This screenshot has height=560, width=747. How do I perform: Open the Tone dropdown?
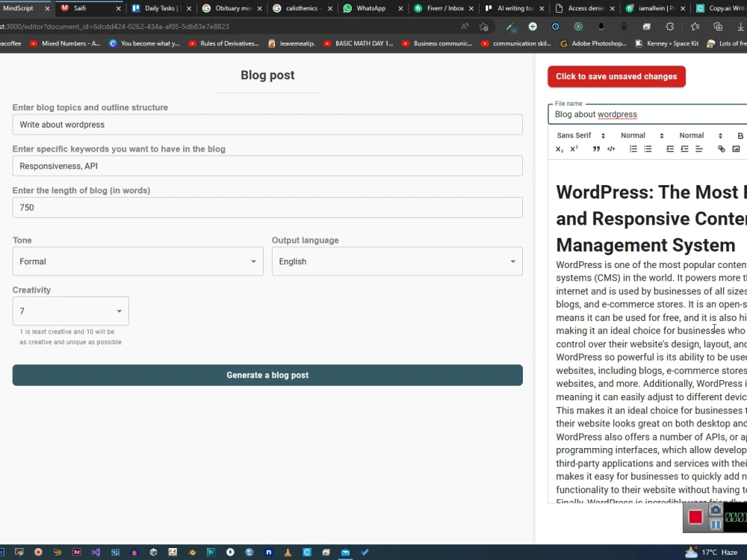[137, 261]
